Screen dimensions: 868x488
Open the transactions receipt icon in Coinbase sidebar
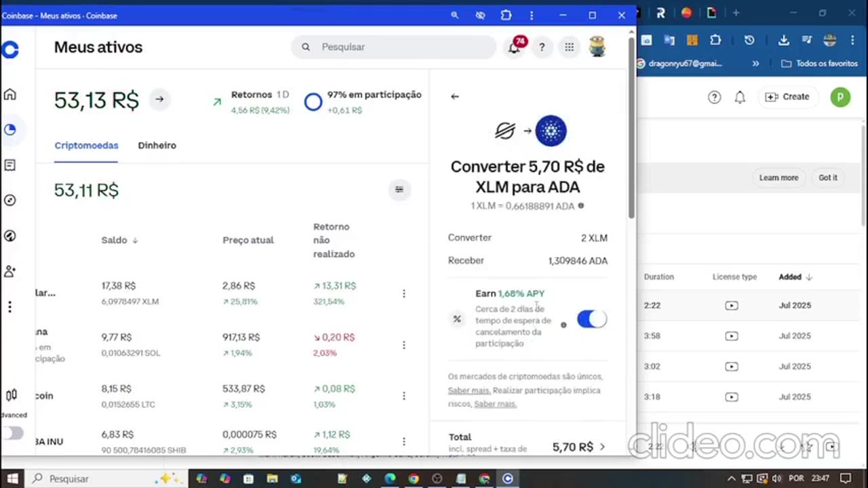(x=10, y=165)
